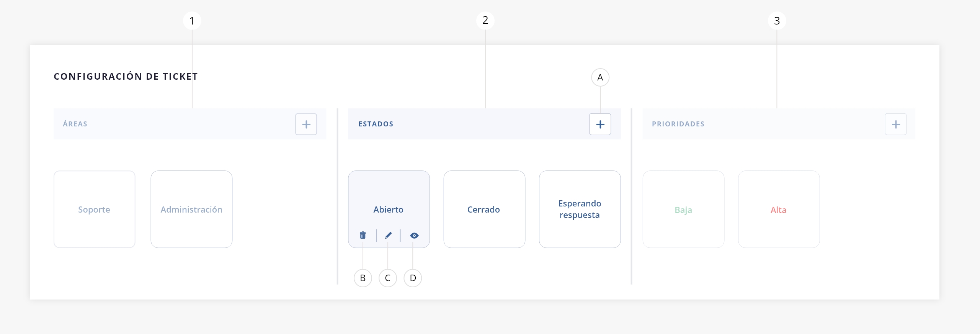Select the Baja priority card
This screenshot has width=980, height=334.
pyautogui.click(x=683, y=209)
